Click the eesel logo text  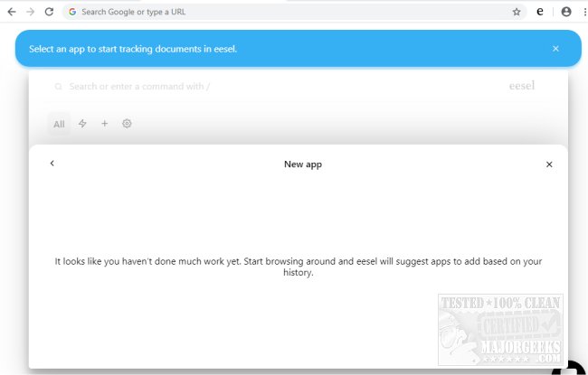522,86
